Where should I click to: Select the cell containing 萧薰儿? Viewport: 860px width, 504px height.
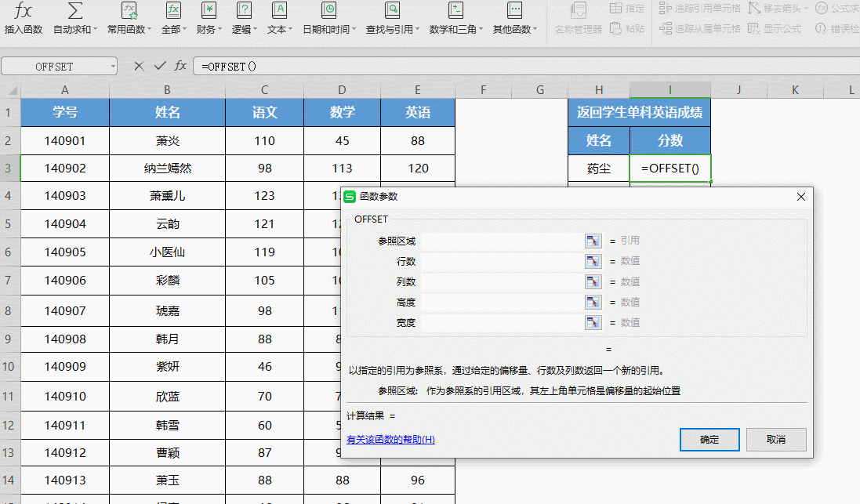point(167,196)
